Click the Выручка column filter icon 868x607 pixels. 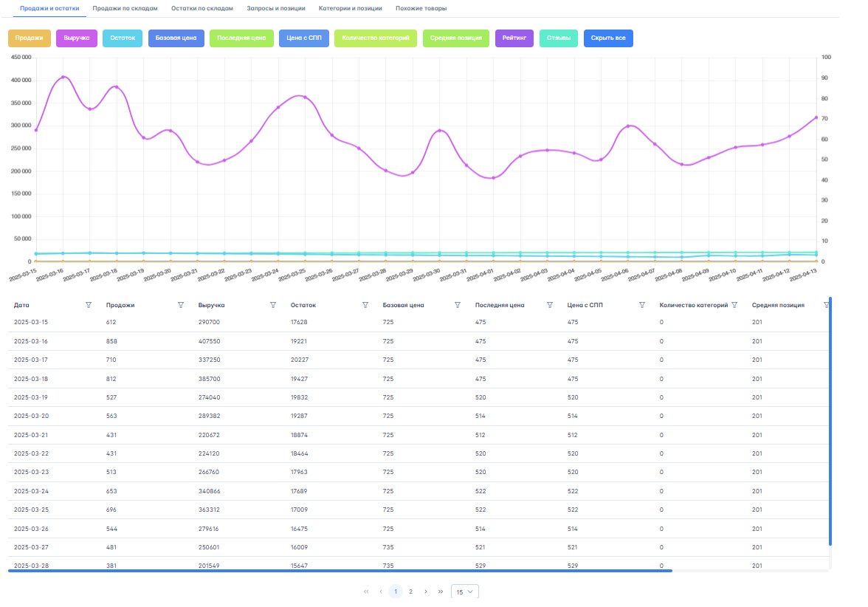273,305
